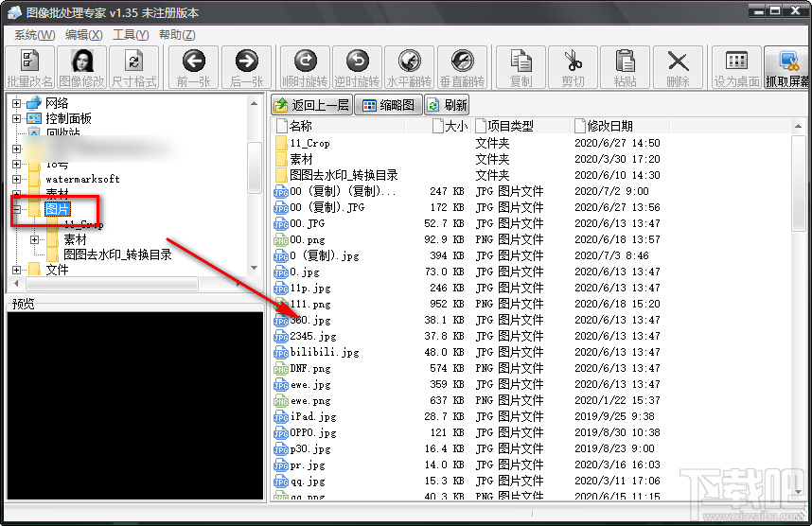This screenshot has width=812, height=526.
Task: Expand the 素材 subfolder under 图片
Action: pos(34,239)
